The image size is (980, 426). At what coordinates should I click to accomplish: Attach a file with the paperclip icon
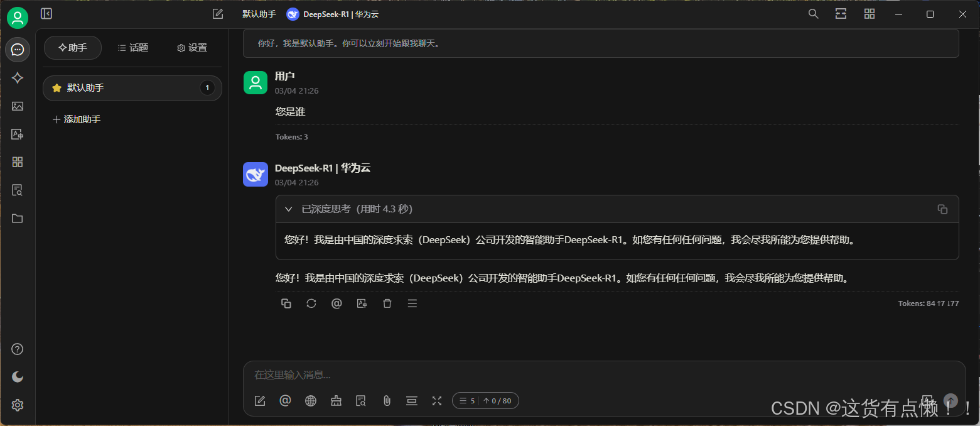(x=387, y=401)
